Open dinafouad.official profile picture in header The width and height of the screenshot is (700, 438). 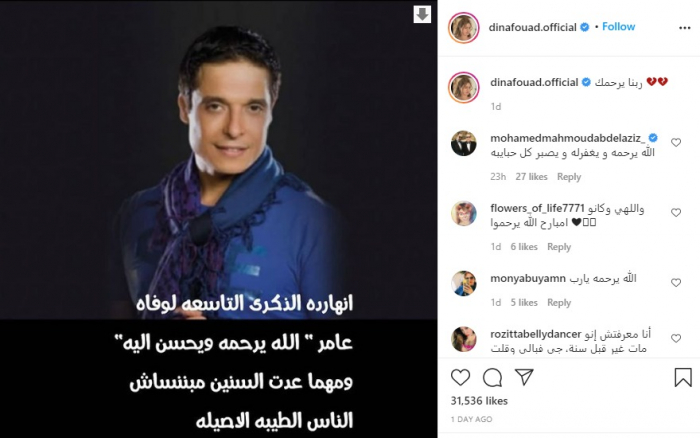click(x=463, y=28)
